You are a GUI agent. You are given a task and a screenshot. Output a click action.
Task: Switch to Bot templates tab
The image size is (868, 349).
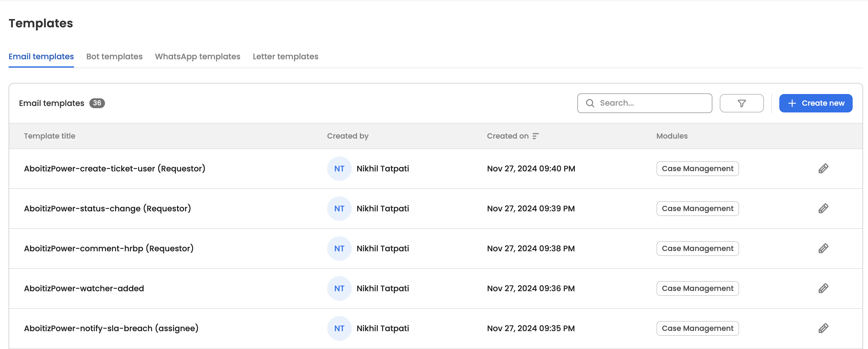[114, 56]
